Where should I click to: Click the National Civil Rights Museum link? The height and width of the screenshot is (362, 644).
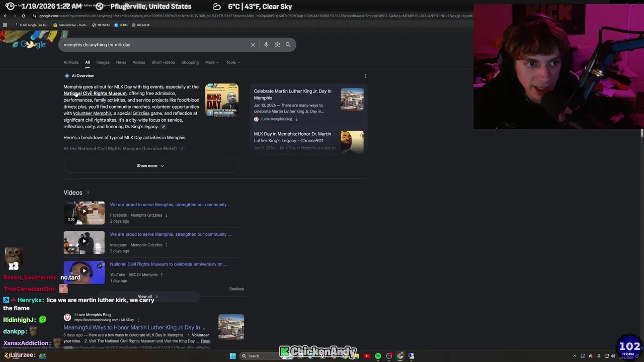tap(95, 94)
